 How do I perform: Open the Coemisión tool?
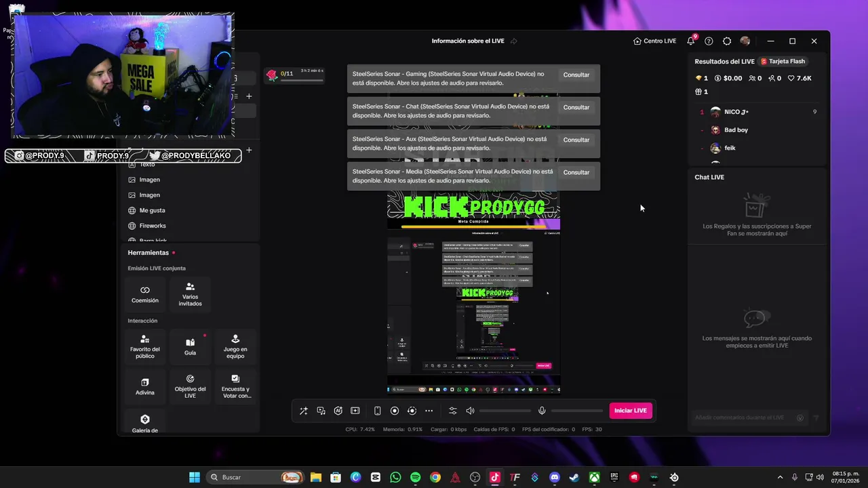(x=145, y=294)
